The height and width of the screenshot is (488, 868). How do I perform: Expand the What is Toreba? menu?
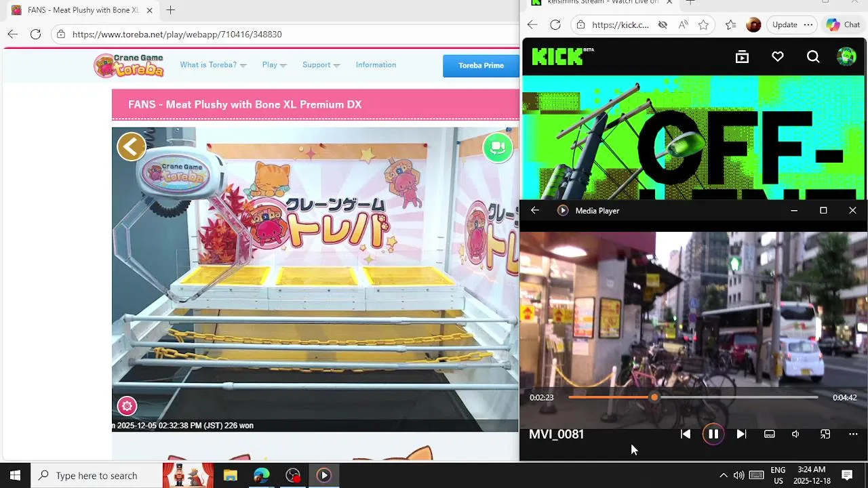pyautogui.click(x=213, y=65)
